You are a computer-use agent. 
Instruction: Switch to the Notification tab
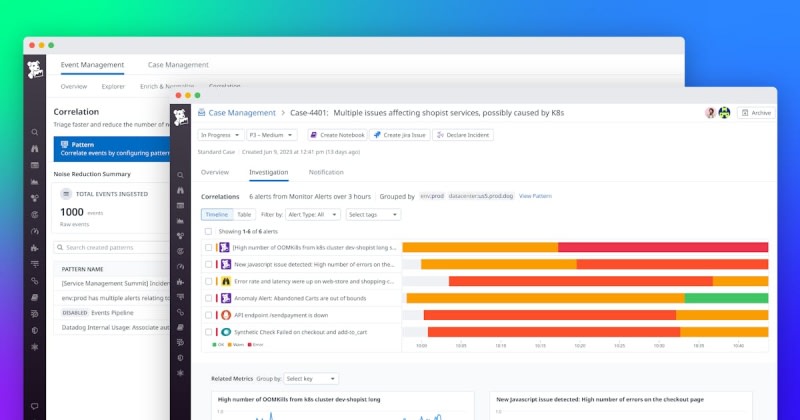pyautogui.click(x=326, y=172)
